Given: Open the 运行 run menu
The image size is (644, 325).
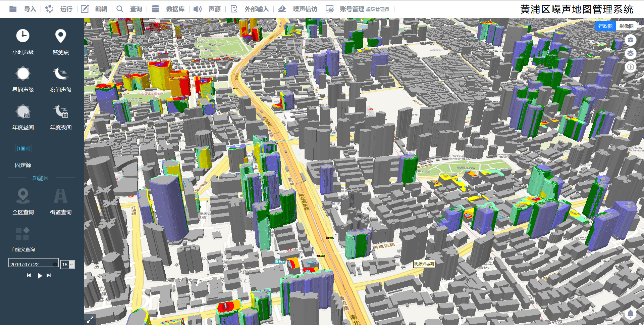Looking at the screenshot, I should [66, 9].
